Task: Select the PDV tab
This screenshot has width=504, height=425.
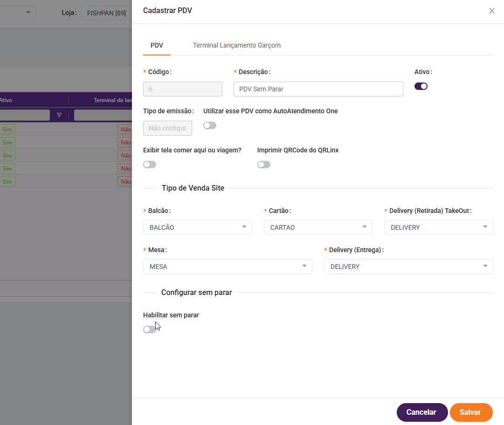Action: click(x=157, y=46)
